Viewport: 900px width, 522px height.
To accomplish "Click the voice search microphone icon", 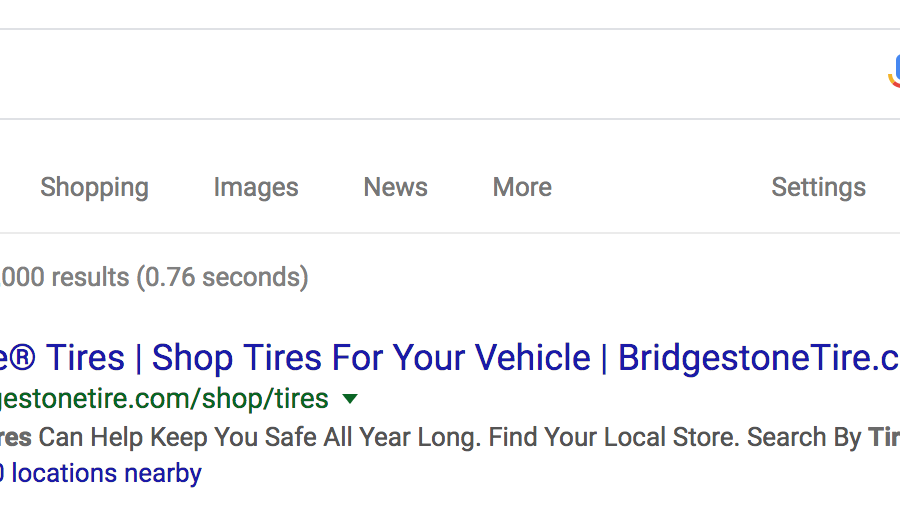I will (x=894, y=72).
